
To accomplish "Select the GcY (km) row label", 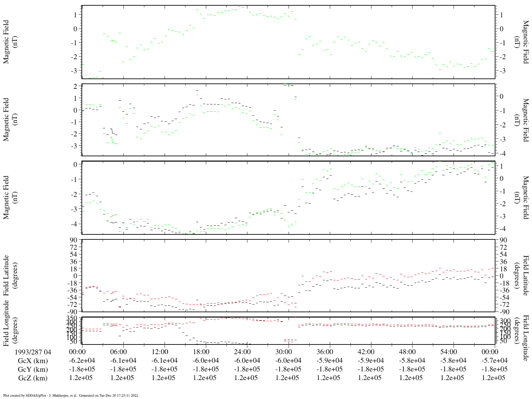I will pyautogui.click(x=33, y=369).
